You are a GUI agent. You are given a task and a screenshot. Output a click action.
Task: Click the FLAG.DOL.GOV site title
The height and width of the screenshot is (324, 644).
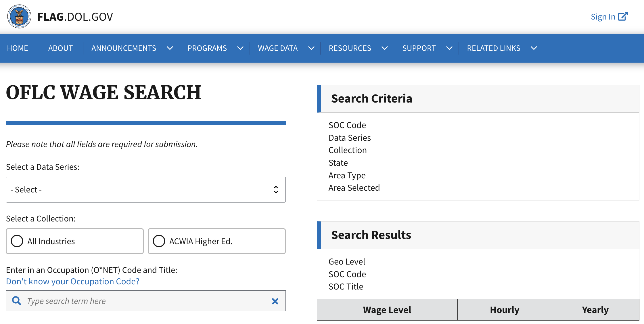click(75, 17)
